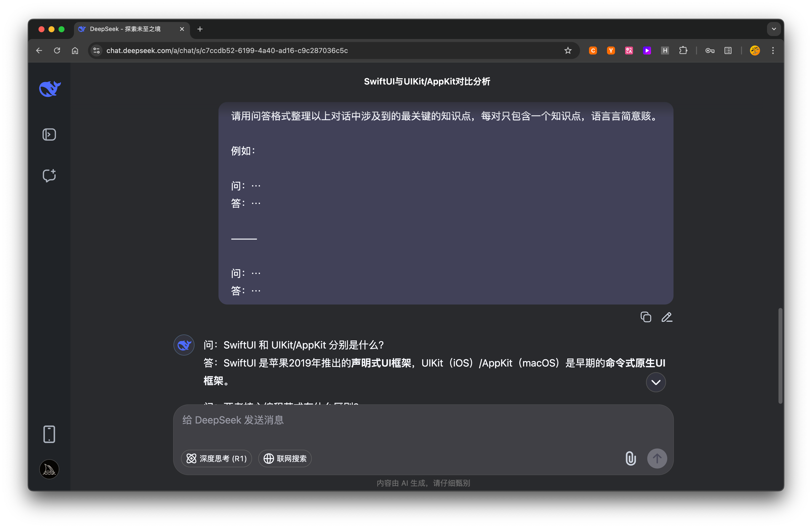812x528 pixels.
Task: Click the 例如： line in user message
Action: click(243, 151)
